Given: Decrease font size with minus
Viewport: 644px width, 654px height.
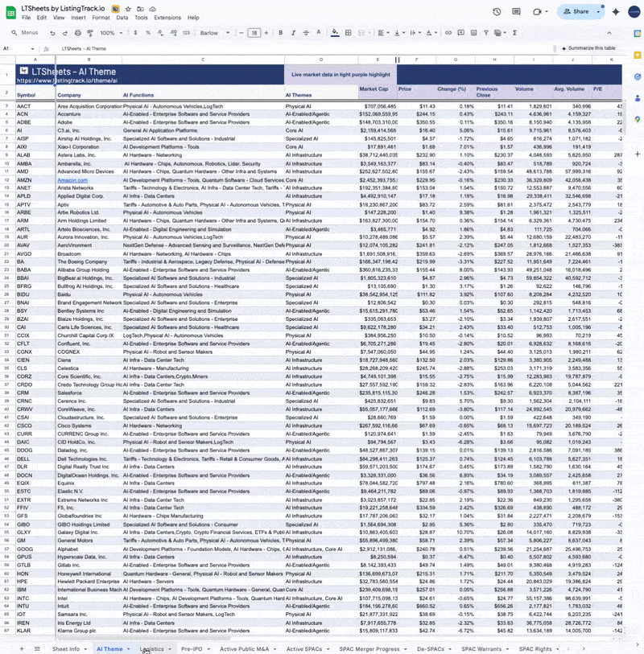Looking at the screenshot, I should coord(242,33).
